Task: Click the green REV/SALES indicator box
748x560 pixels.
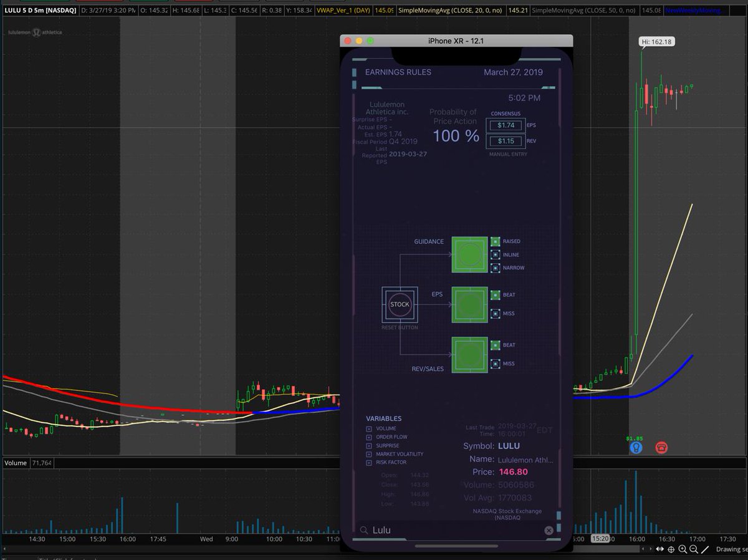Action: point(469,355)
